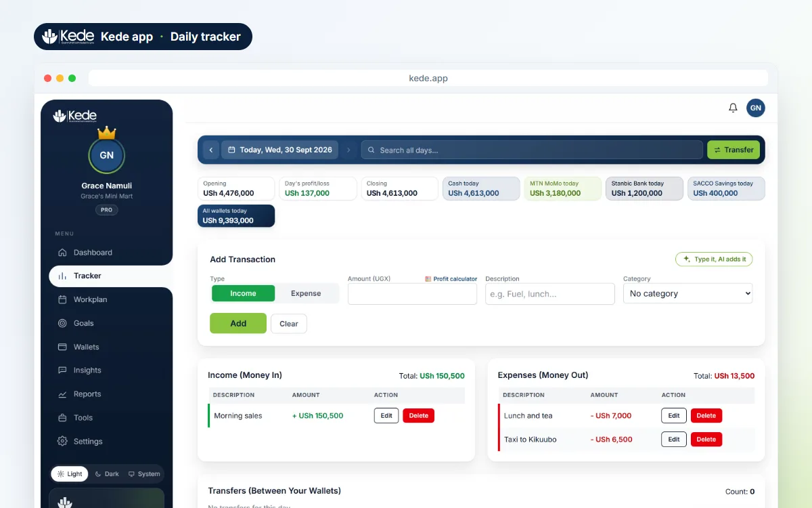
Task: Click expense amount - USh 7,000
Action: click(x=611, y=416)
